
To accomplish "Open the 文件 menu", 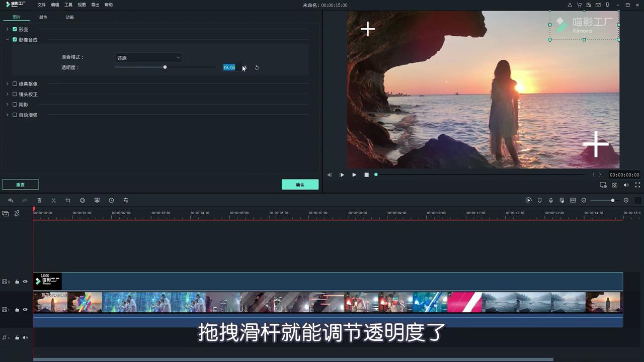I will [x=41, y=5].
